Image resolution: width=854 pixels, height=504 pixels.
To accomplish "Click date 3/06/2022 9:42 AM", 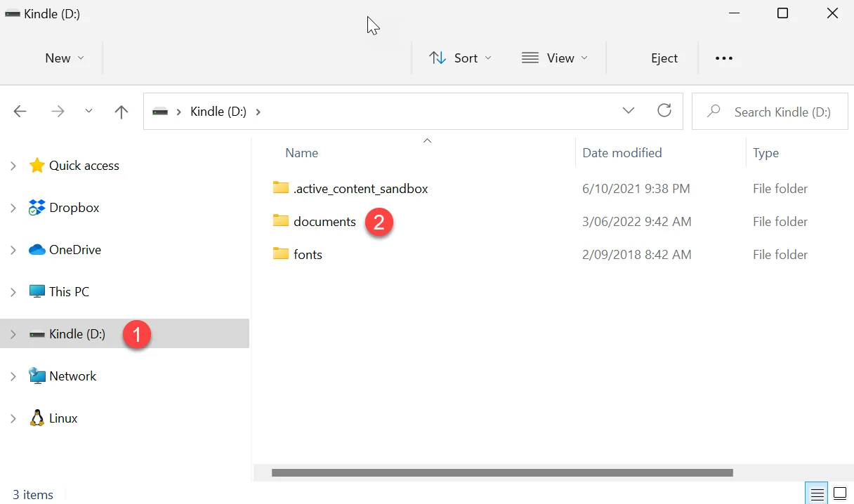I will point(637,222).
